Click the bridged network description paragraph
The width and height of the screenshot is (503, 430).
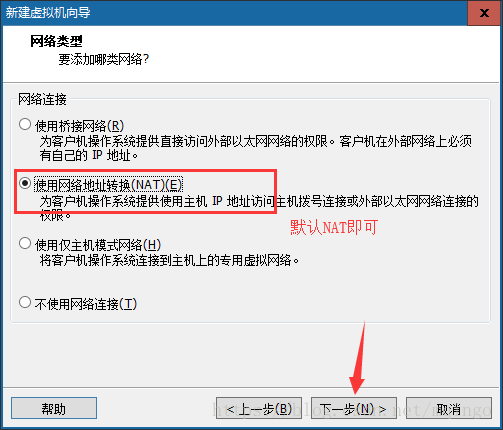point(256,148)
